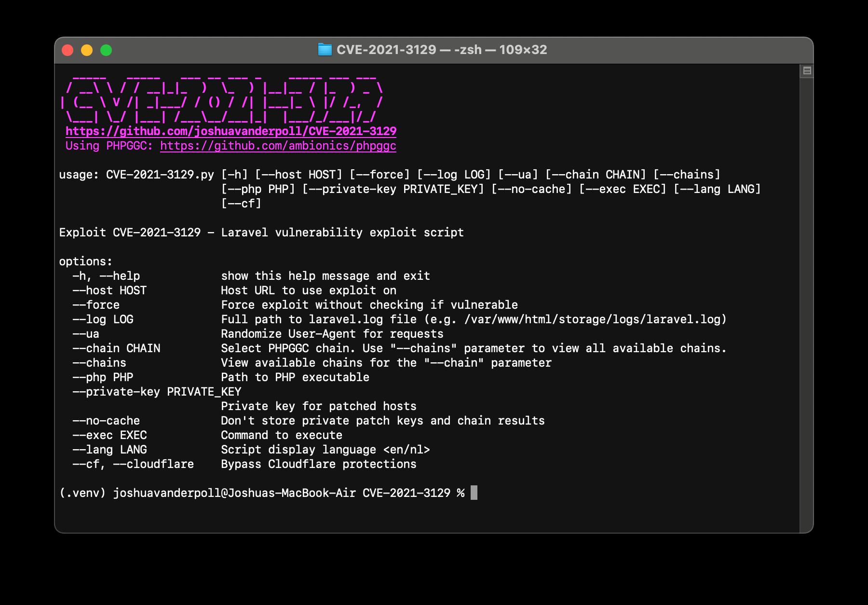
Task: Click 'Full path to laravel.log file' description
Action: (474, 319)
